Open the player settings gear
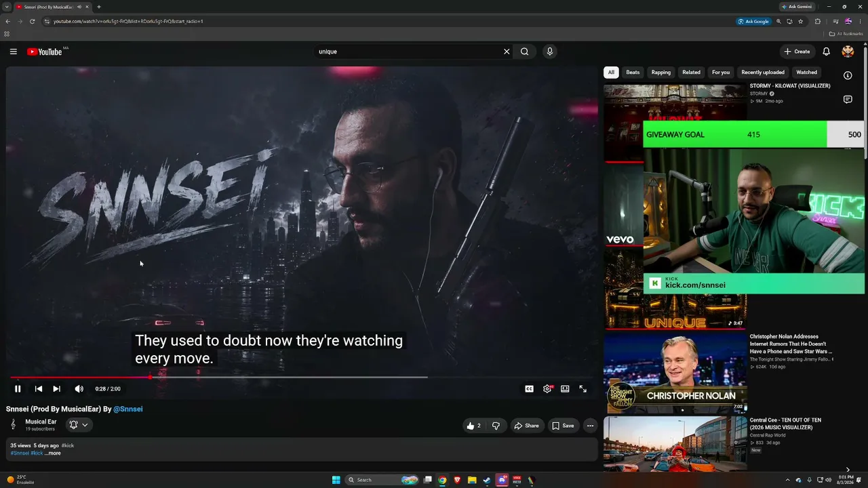Screen dimensions: 868x488 coord(547,389)
